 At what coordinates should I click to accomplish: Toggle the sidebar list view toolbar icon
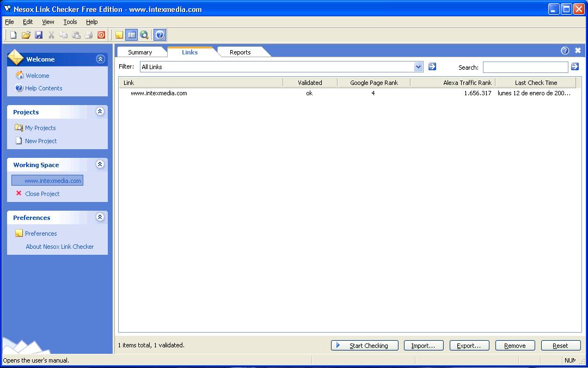click(x=132, y=35)
